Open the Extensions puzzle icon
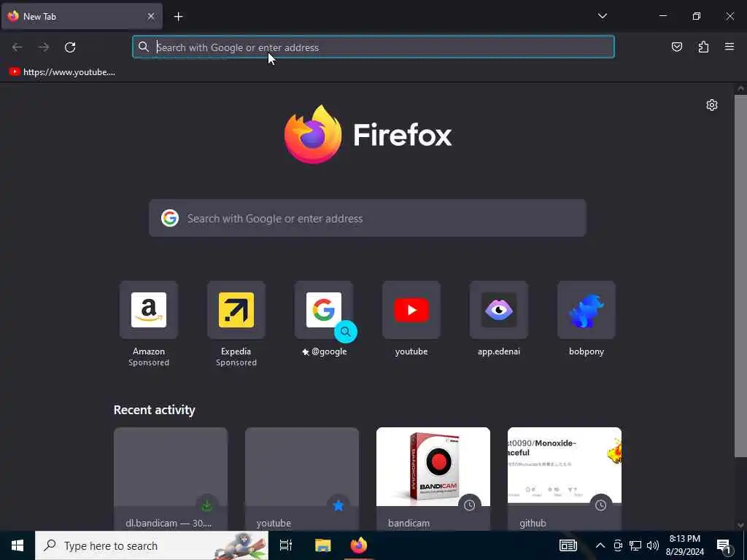Screen dimensions: 747x560 tap(703, 47)
